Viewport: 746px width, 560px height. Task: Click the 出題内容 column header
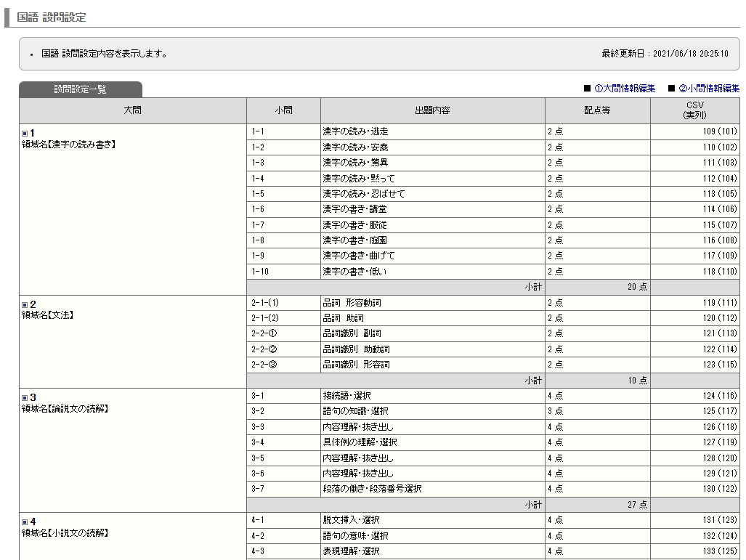[x=432, y=110]
